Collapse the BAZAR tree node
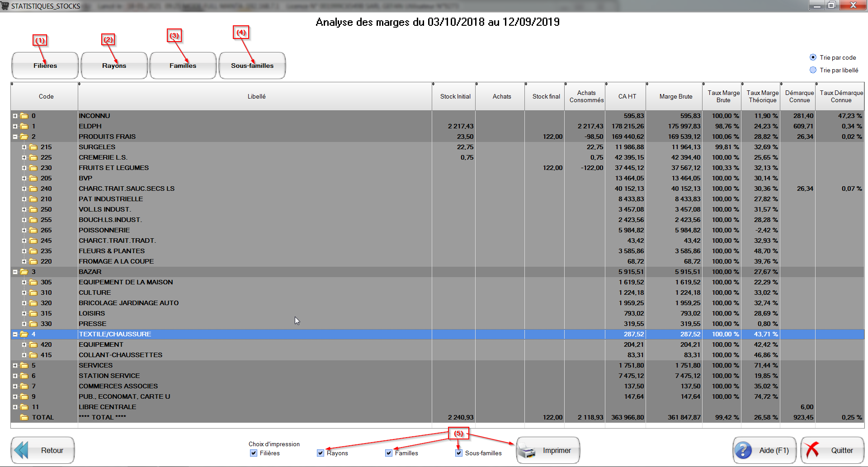 tap(15, 272)
